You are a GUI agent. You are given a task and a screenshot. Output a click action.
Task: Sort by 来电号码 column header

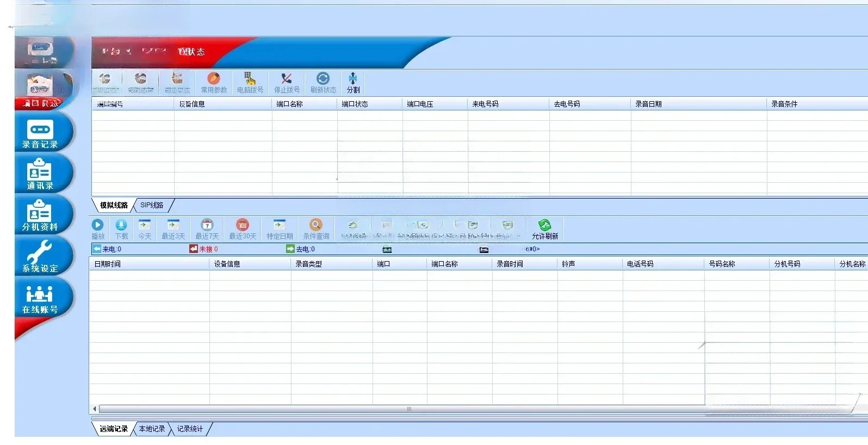tap(509, 104)
